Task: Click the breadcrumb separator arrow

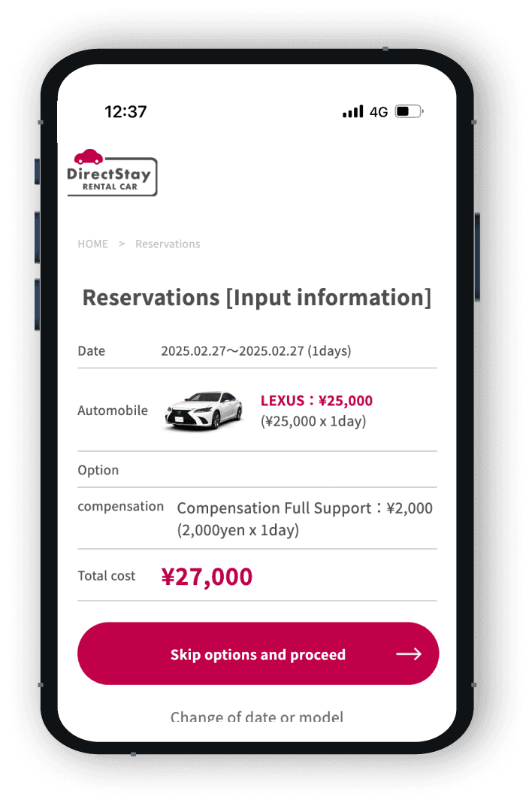Action: (122, 244)
